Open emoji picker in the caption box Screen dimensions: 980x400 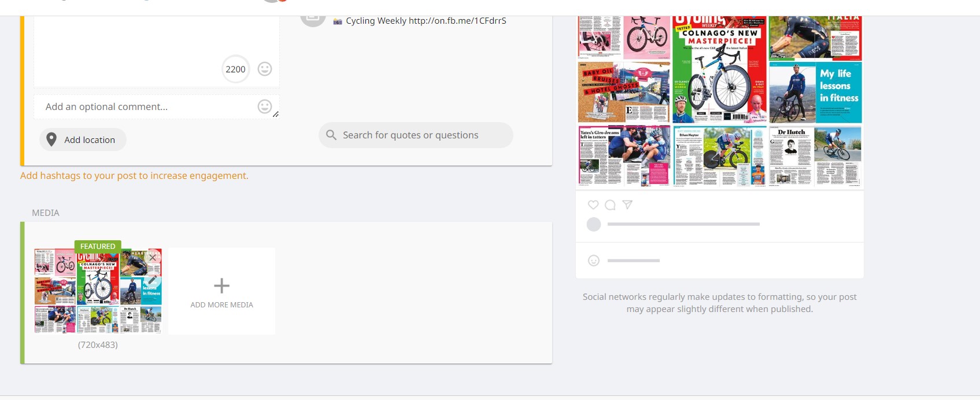pyautogui.click(x=265, y=69)
